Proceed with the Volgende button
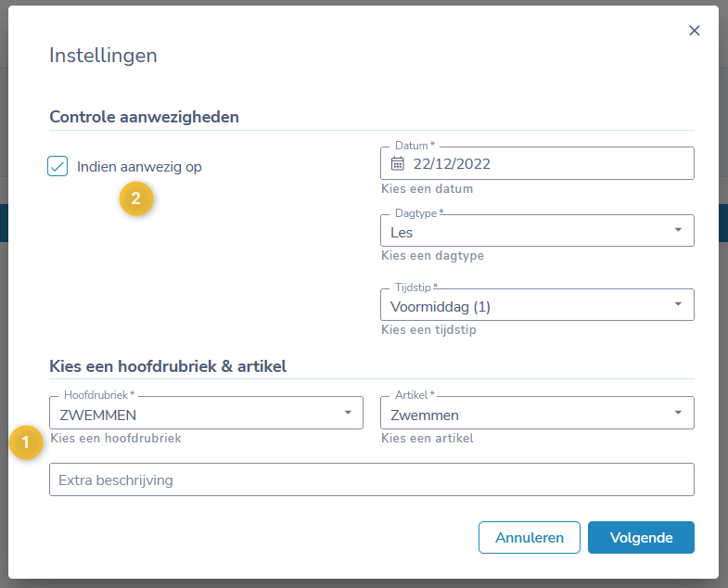Viewport: 728px width, 588px height. click(641, 537)
